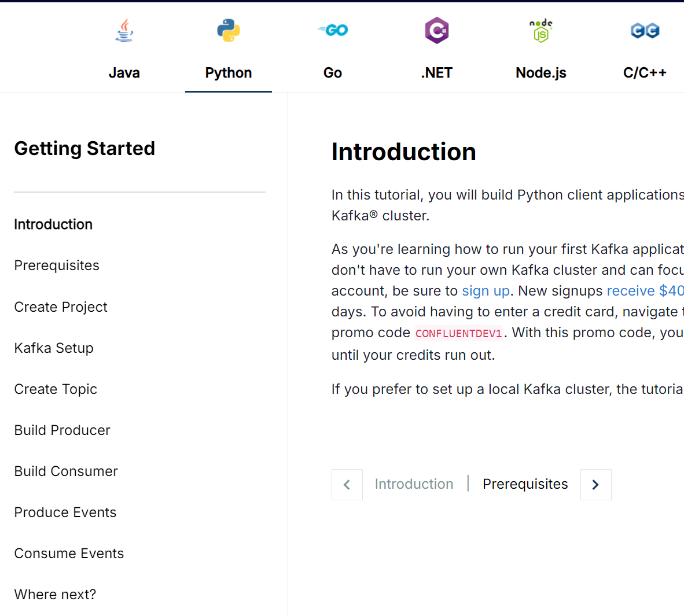
Task: Click the Python snake logo icon
Action: click(x=229, y=30)
